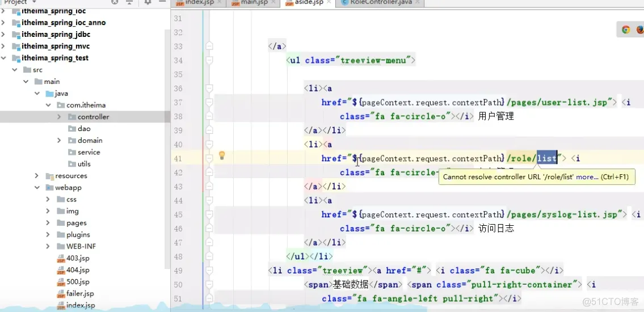Hide the Project tool window
This screenshot has height=312, width=644.
(x=162, y=2)
